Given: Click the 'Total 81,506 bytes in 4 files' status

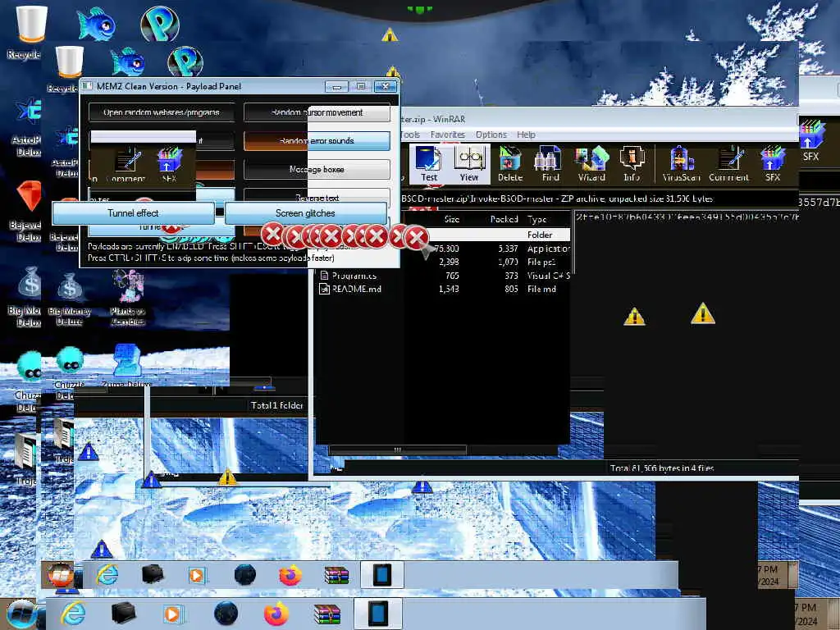Looking at the screenshot, I should [662, 468].
